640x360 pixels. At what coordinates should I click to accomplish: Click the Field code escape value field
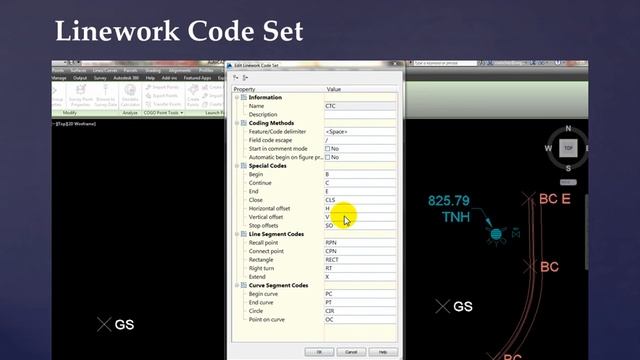[x=360, y=140]
